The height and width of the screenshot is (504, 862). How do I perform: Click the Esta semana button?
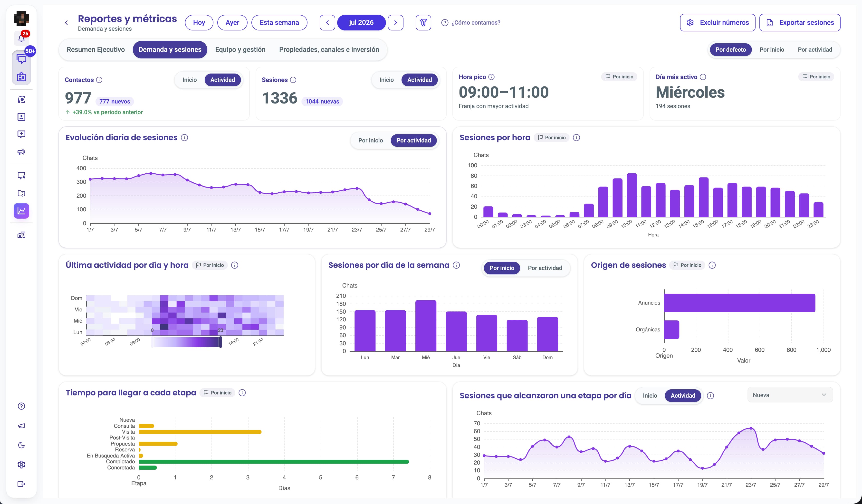tap(279, 23)
